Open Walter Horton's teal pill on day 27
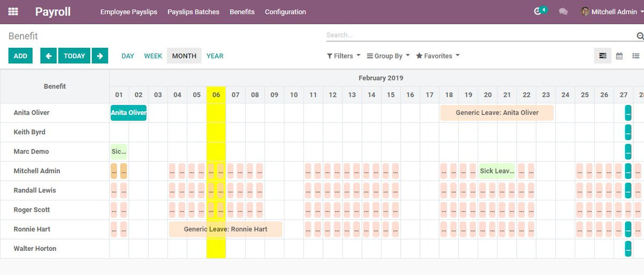The image size is (644, 275). (628, 248)
